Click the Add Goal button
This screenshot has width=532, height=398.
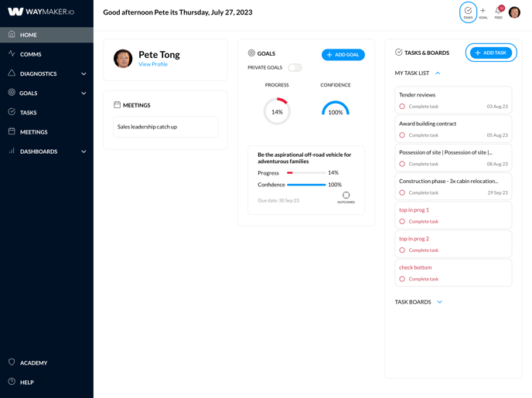click(343, 55)
